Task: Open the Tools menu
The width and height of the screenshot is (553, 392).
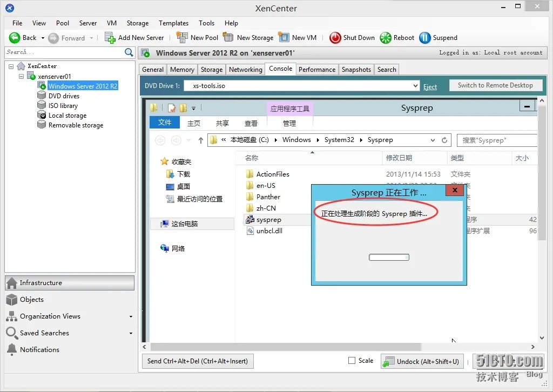Action: point(206,23)
